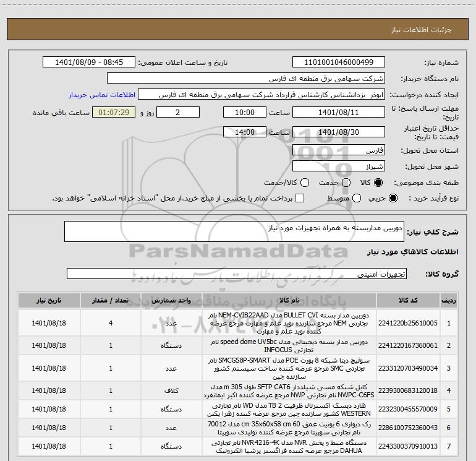Click the SFTP CAT6 cable item name
476x461 pixels.
tap(289, 391)
